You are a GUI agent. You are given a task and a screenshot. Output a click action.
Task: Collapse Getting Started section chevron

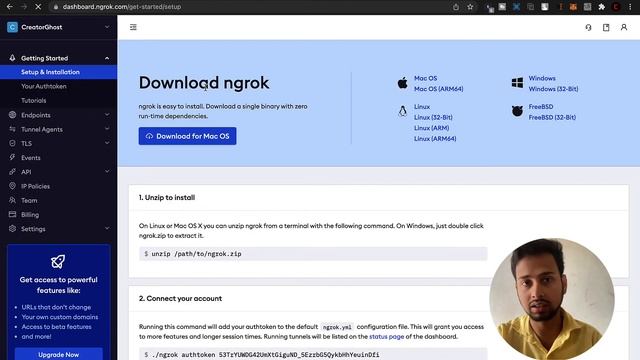pyautogui.click(x=107, y=58)
